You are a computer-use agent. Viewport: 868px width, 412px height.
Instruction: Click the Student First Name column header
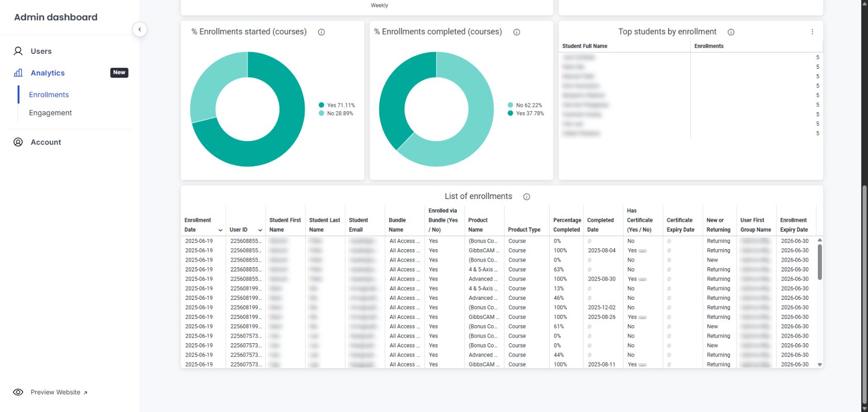[x=285, y=225]
